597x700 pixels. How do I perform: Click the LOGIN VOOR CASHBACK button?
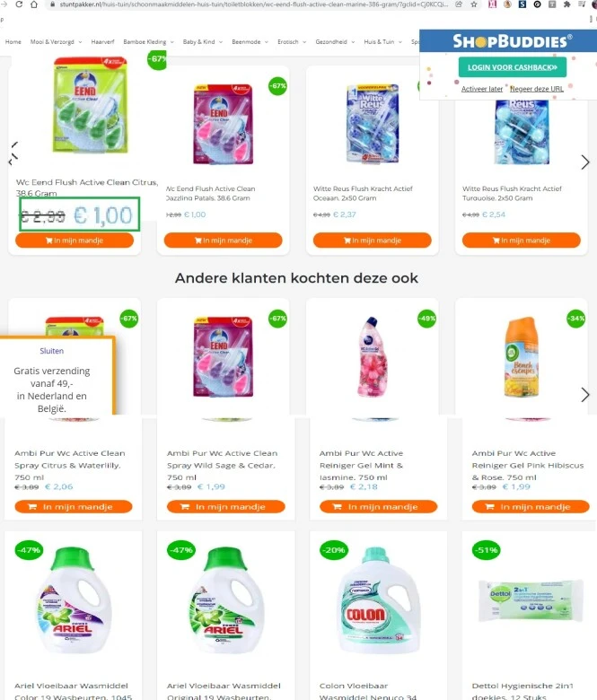(x=512, y=67)
